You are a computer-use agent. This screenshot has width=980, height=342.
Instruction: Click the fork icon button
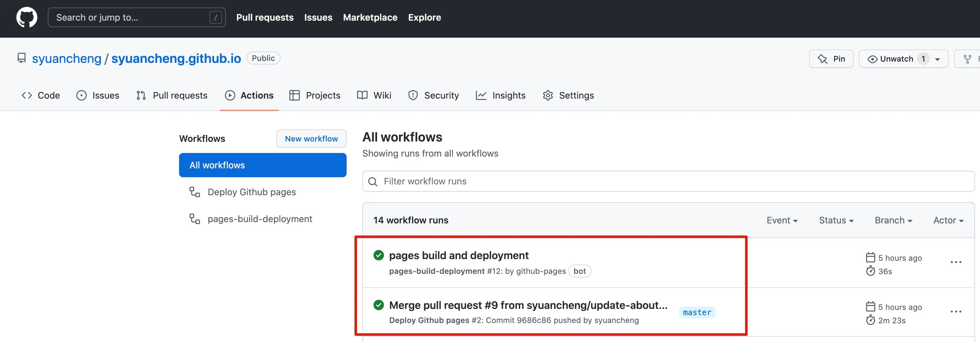coord(967,59)
